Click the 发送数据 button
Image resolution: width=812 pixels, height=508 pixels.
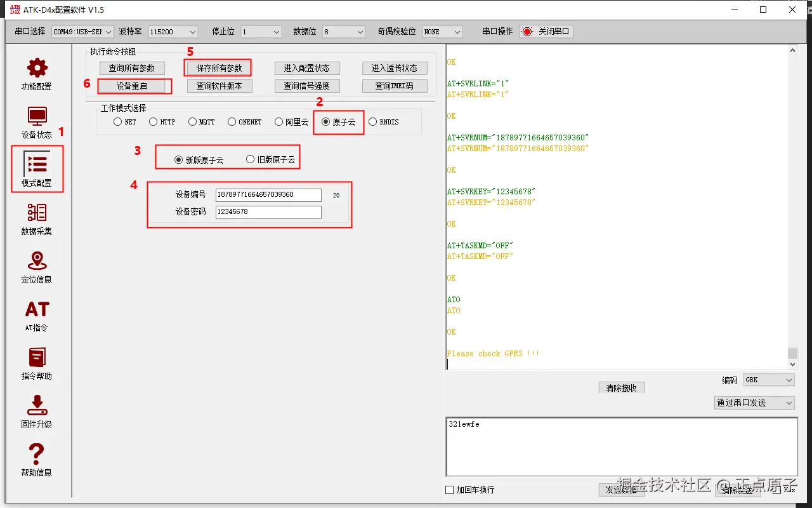622,490
